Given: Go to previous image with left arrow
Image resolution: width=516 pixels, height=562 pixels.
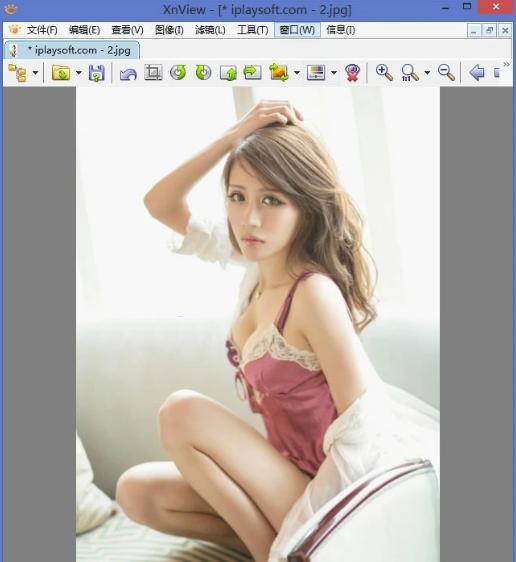Looking at the screenshot, I should click(x=477, y=73).
